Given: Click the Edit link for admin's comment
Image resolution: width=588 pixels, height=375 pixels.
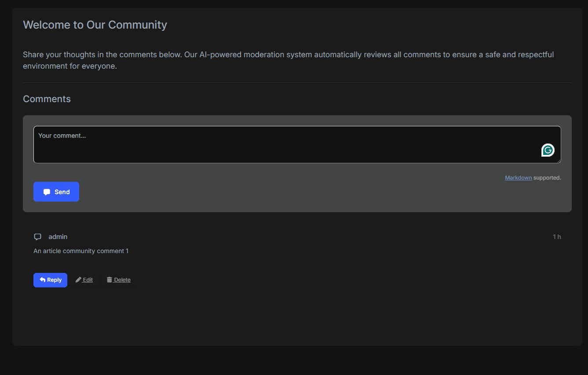Looking at the screenshot, I should [87, 279].
